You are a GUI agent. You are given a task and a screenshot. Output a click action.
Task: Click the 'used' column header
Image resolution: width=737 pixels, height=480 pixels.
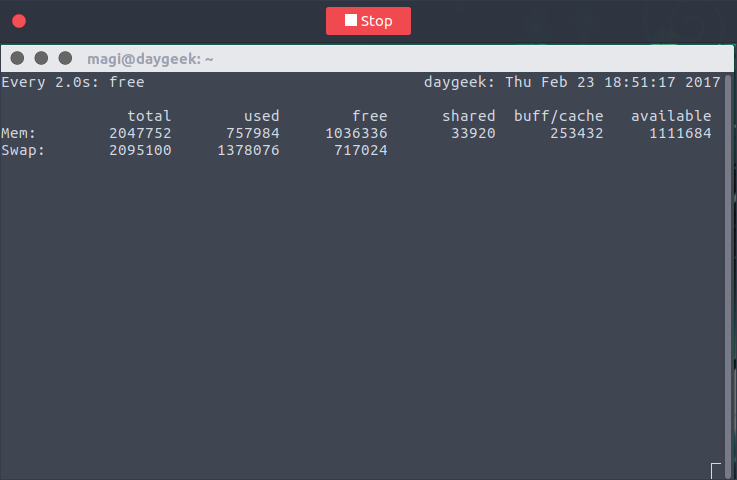pyautogui.click(x=262, y=116)
